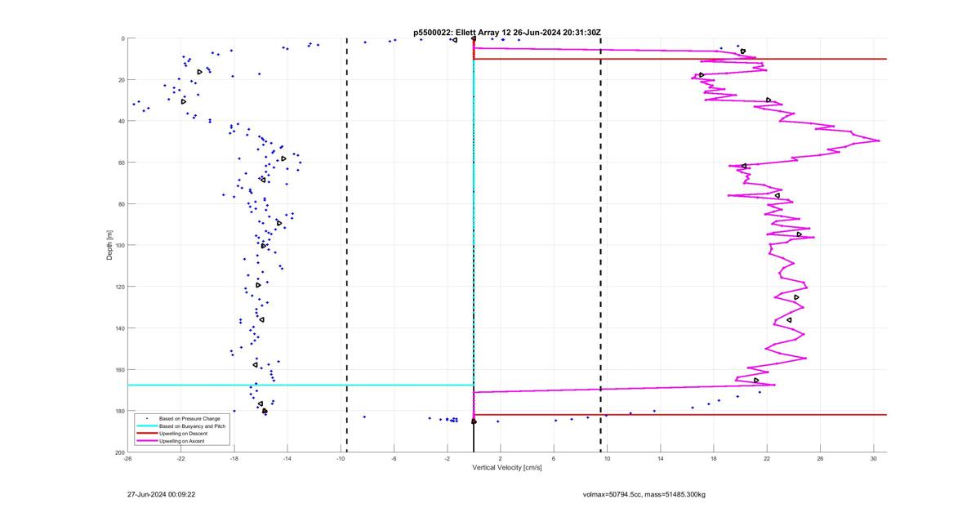
Task: Click depth-axis tick label '20'
Action: [121, 80]
